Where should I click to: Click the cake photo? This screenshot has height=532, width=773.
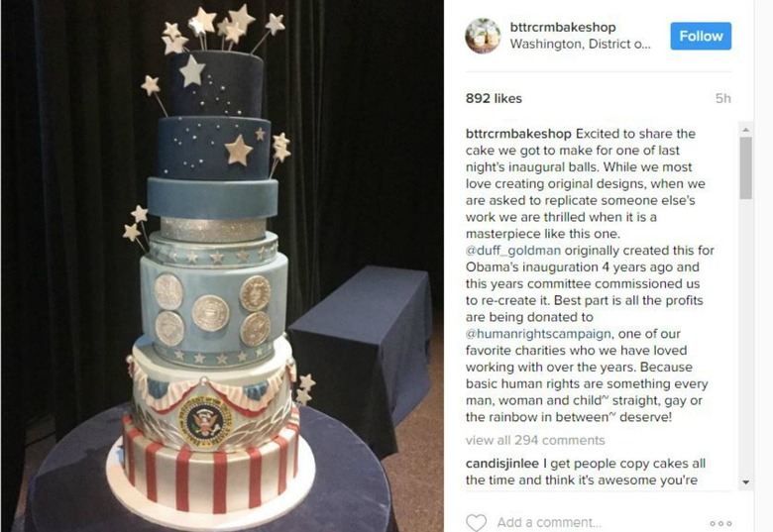[x=222, y=266]
